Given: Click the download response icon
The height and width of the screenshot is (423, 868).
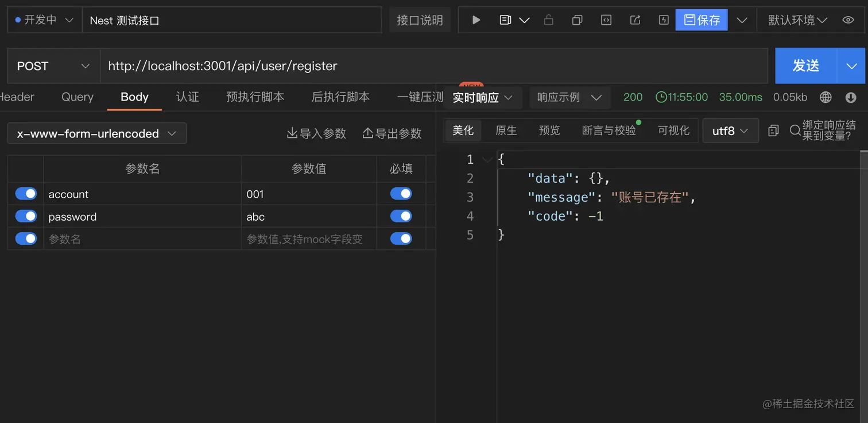Looking at the screenshot, I should pyautogui.click(x=851, y=97).
